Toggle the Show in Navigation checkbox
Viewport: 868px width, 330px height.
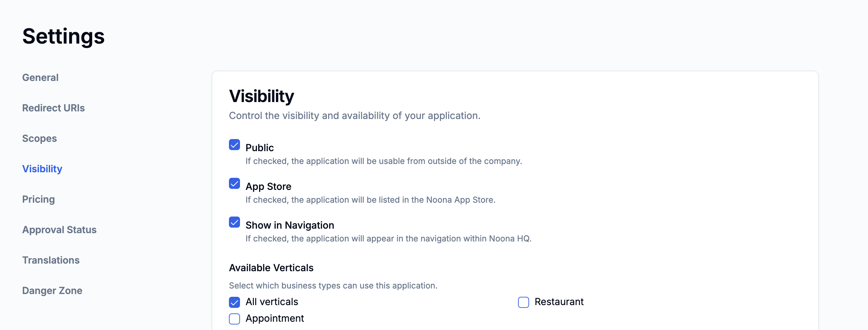[x=234, y=222]
